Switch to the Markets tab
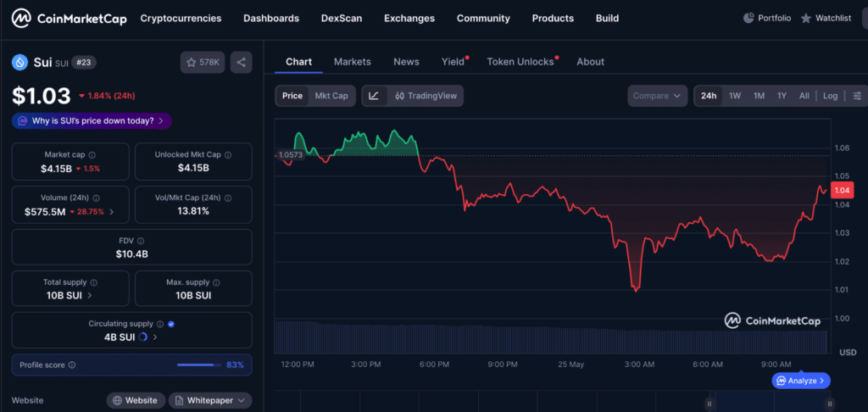This screenshot has width=868, height=412. [353, 62]
